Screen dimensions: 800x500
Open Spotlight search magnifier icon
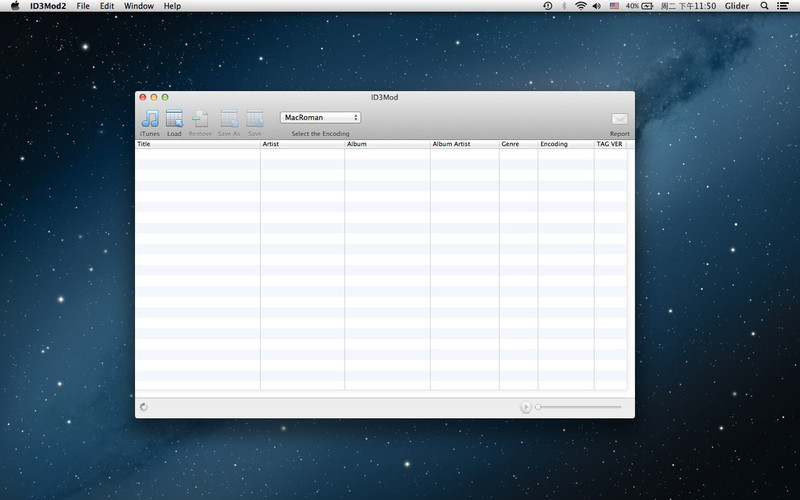pos(764,6)
